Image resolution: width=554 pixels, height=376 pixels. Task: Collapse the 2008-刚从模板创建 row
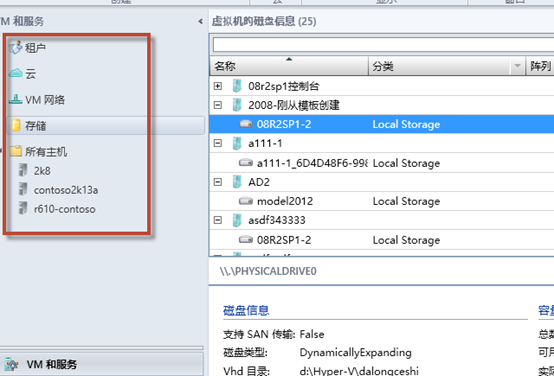(218, 105)
